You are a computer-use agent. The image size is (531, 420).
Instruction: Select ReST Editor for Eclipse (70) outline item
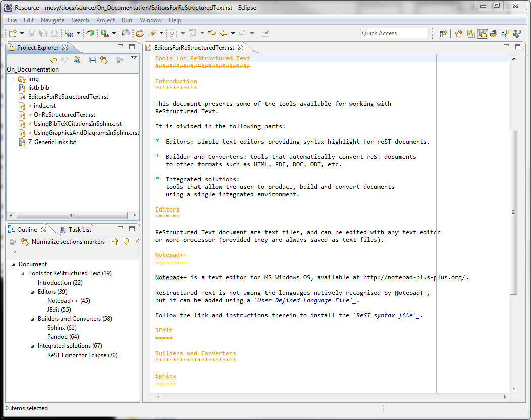(x=82, y=355)
